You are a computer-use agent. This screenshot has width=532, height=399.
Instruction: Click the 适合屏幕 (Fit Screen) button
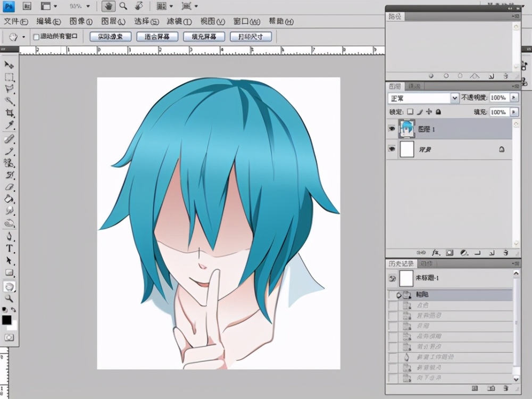pos(157,37)
